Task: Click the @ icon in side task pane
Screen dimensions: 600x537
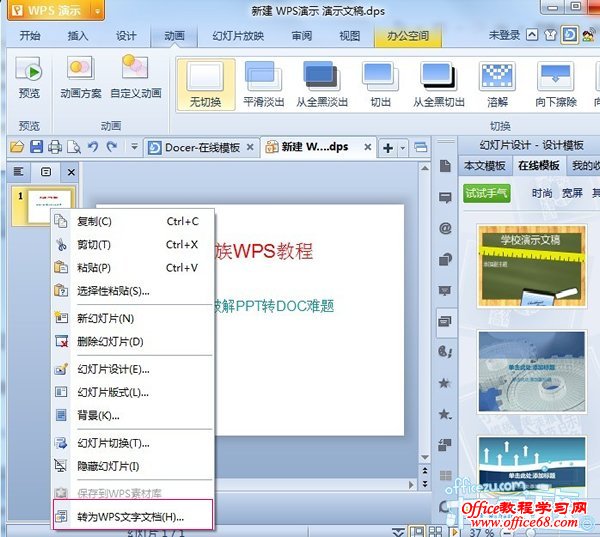Action: coord(445,229)
